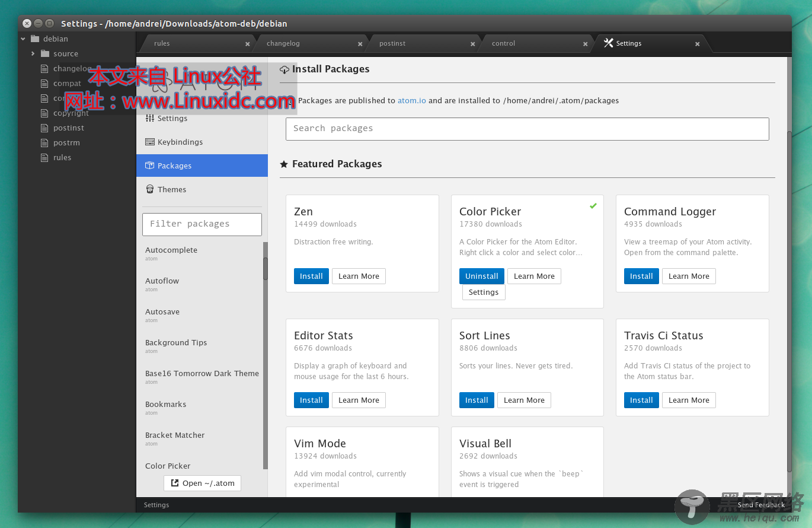Click the main settings panel scrollbar
The width and height of the screenshot is (812, 528).
coord(789,303)
